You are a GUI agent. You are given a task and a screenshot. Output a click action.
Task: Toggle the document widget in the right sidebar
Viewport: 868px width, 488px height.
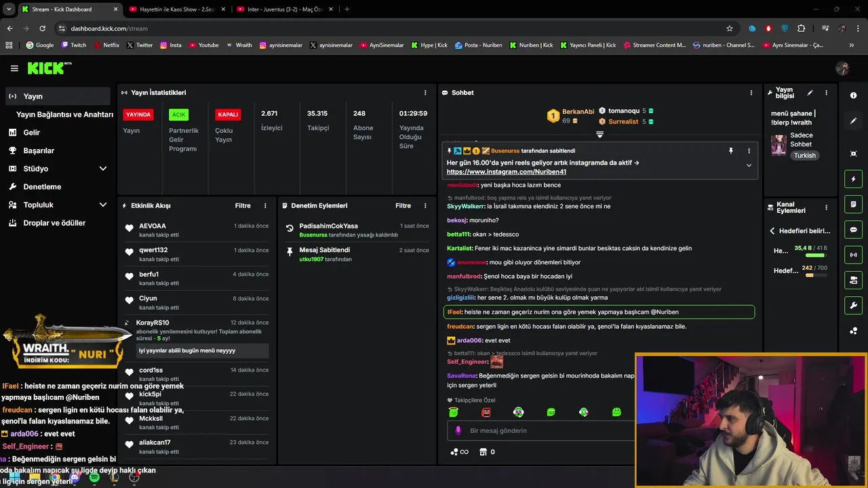click(853, 204)
